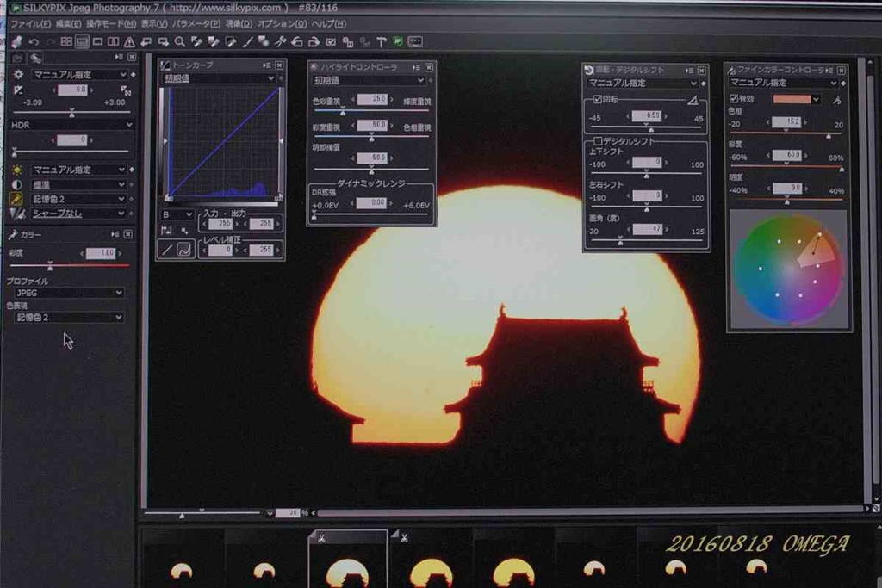Click the rotation level angle tool icon
The height and width of the screenshot is (588, 882).
coord(693,100)
